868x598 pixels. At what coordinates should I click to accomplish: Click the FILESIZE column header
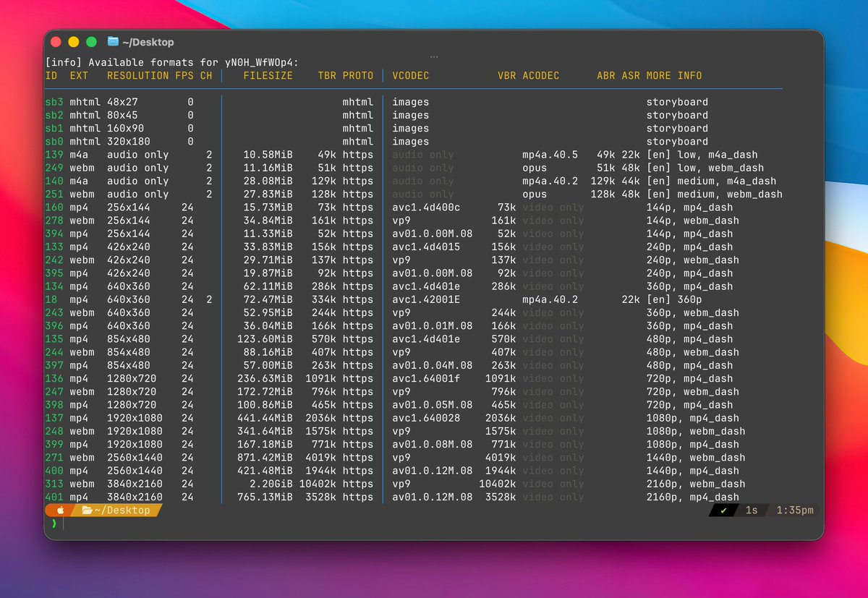(268, 75)
